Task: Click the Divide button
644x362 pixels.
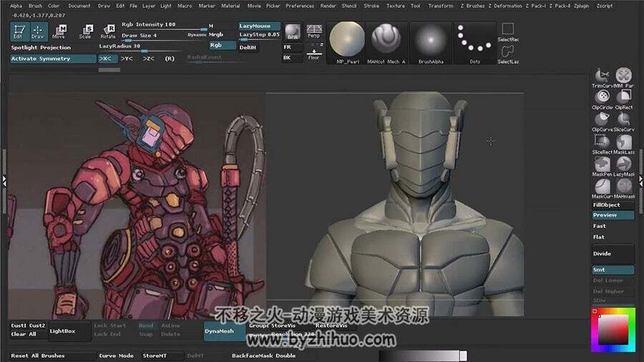Action: 613,254
